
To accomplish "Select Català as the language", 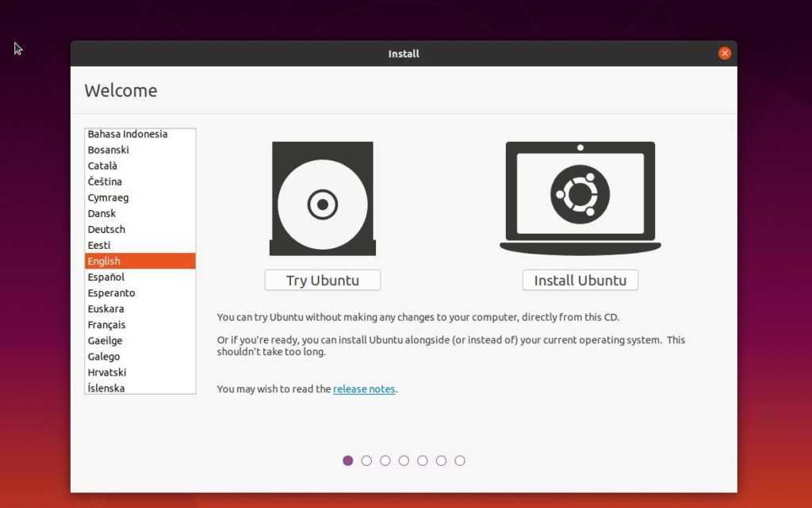I will pyautogui.click(x=102, y=166).
